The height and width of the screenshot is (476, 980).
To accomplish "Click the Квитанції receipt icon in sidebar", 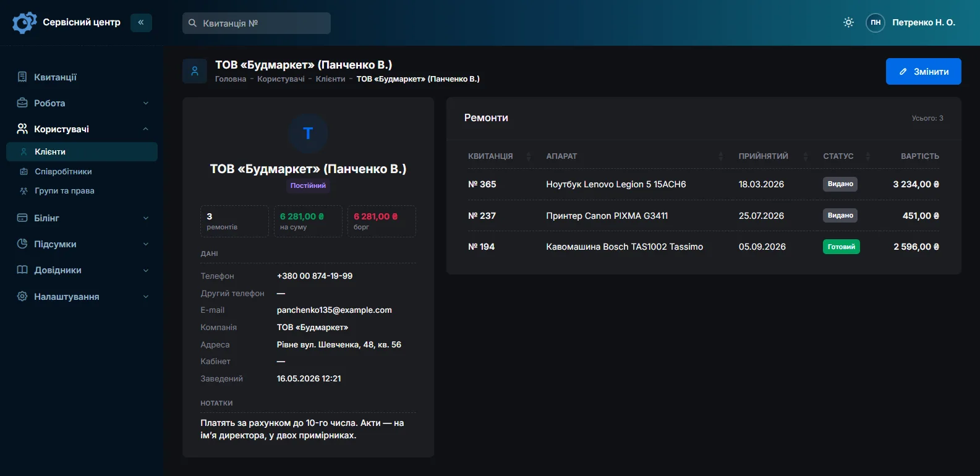I will point(22,77).
